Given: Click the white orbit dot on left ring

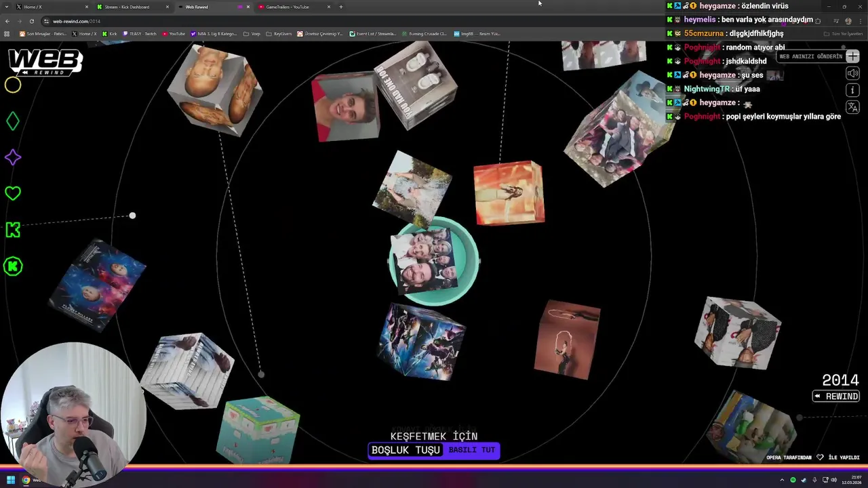Looking at the screenshot, I should 132,216.
